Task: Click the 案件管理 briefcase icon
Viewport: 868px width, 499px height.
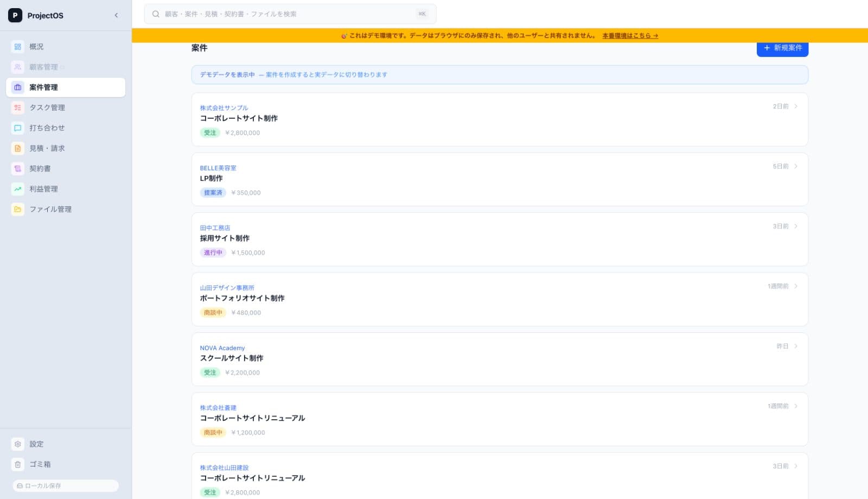Action: pyautogui.click(x=18, y=87)
